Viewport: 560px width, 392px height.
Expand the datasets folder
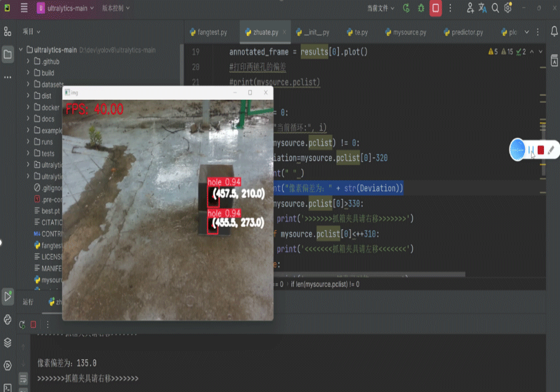(x=28, y=84)
